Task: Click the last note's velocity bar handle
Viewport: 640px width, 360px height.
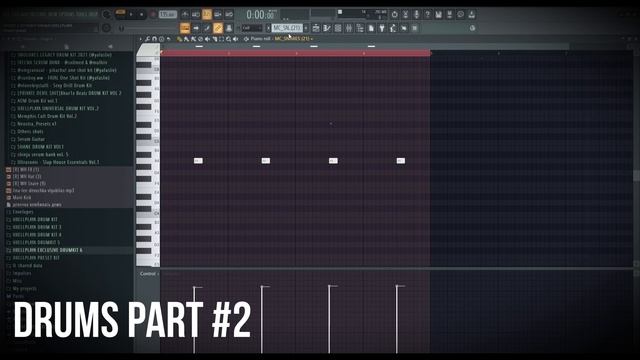Action: point(398,286)
